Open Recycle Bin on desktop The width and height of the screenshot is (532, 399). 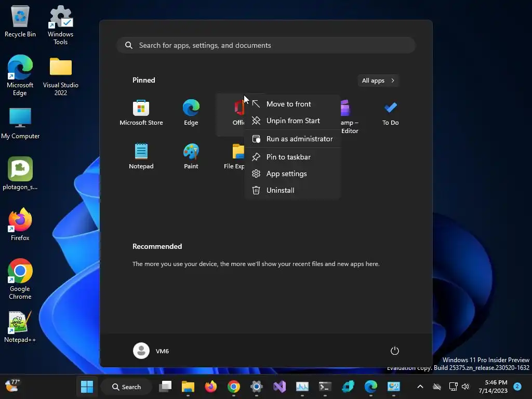click(20, 21)
